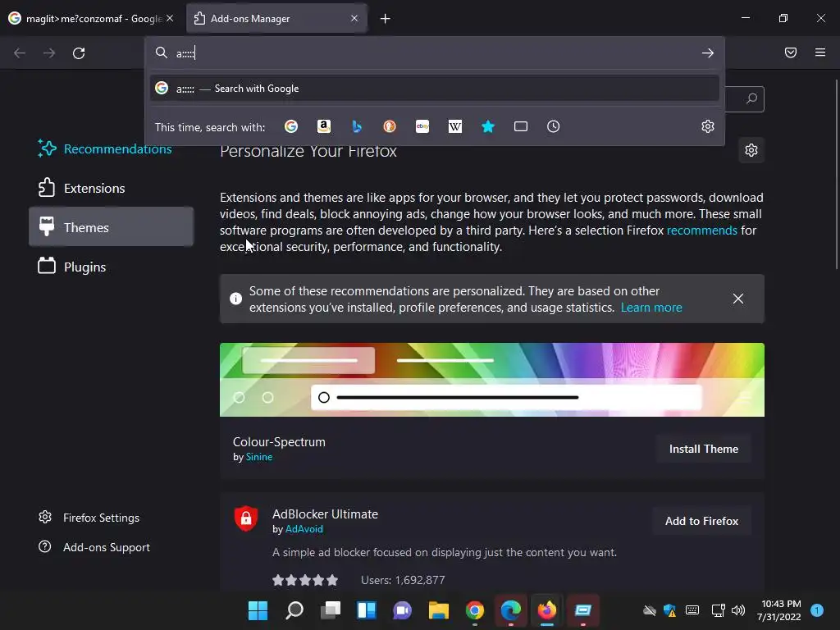Open the Windows Start menu

[258, 610]
